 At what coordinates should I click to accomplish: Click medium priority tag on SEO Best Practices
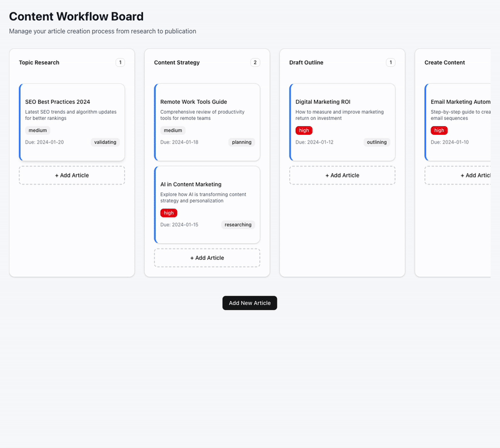point(37,131)
